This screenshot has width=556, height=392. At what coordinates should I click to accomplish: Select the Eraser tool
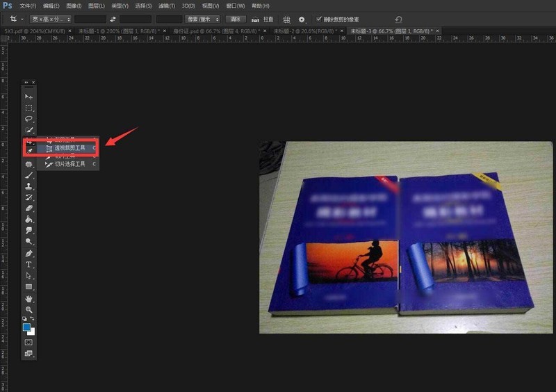point(28,209)
